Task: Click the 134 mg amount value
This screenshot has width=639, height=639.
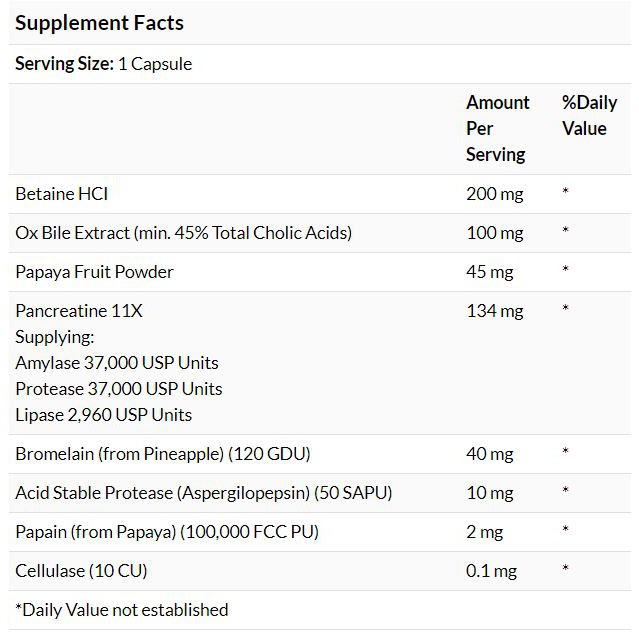Action: pos(494,311)
